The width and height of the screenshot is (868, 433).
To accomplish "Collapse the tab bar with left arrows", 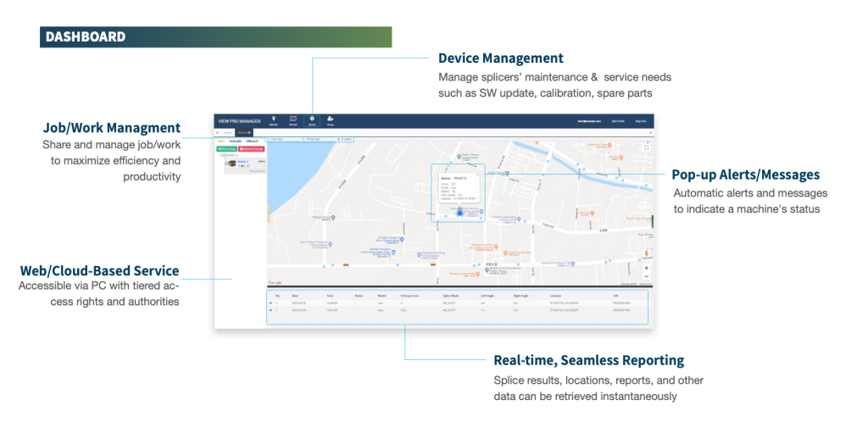I will (x=219, y=132).
